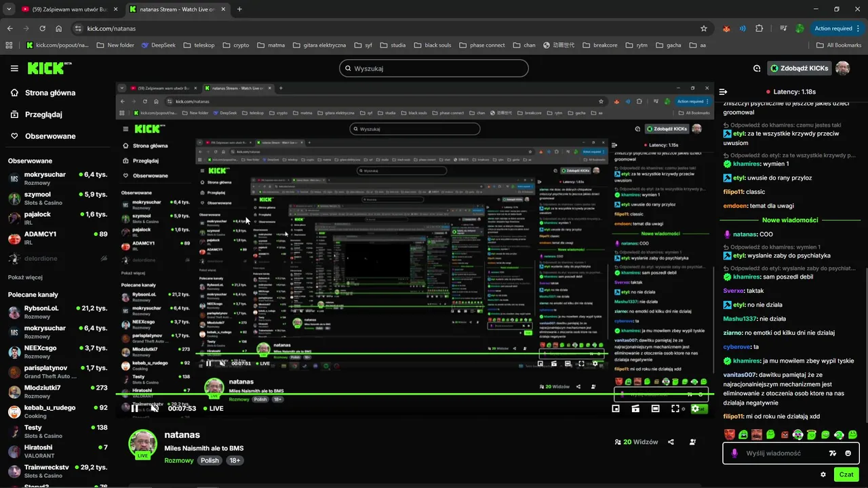Jump to Nowe wiadomości divider in chat
Viewport: 868px width, 488px height.
(789, 220)
